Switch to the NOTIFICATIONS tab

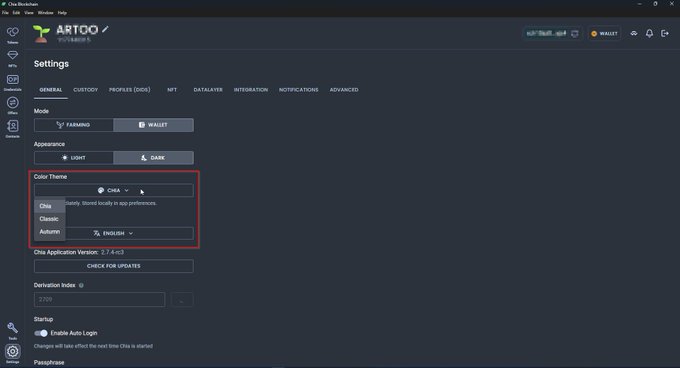pos(298,90)
